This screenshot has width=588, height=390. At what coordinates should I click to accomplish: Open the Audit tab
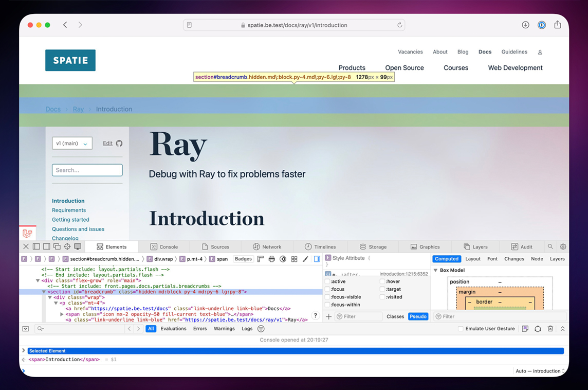522,247
